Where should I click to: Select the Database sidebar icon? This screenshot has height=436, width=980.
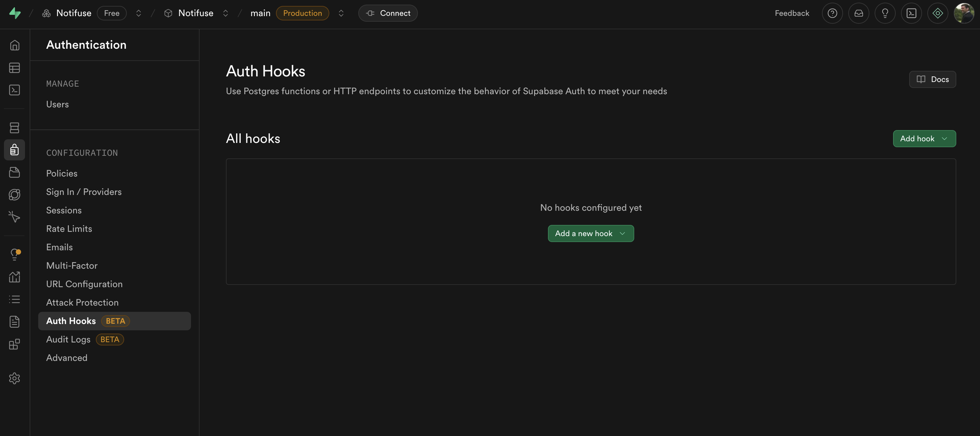pyautogui.click(x=14, y=128)
